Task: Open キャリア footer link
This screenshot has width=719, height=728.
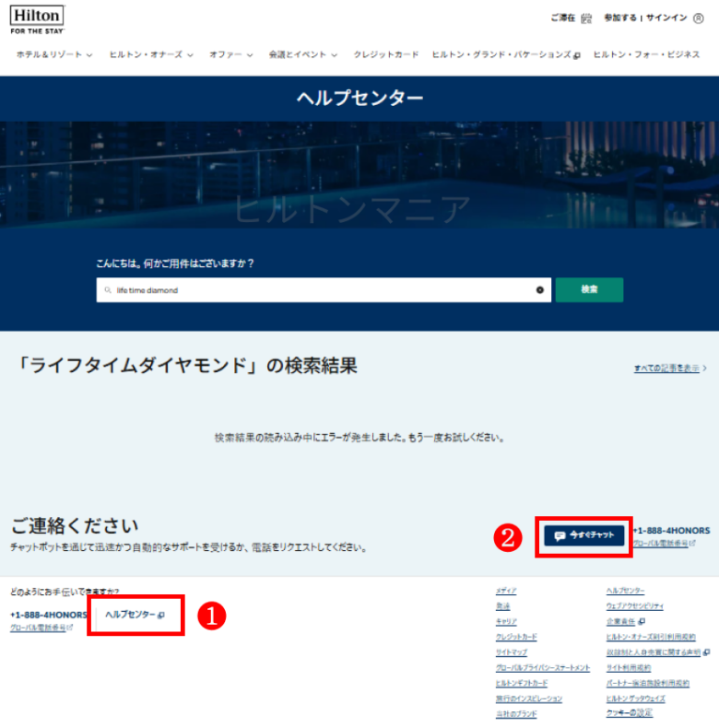Action: coord(506,621)
